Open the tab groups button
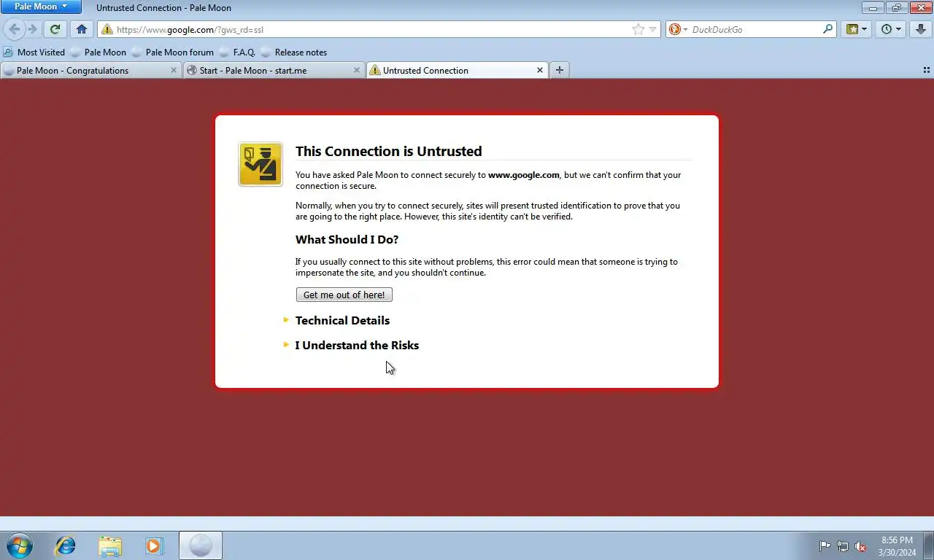This screenshot has width=934, height=560. tap(927, 71)
